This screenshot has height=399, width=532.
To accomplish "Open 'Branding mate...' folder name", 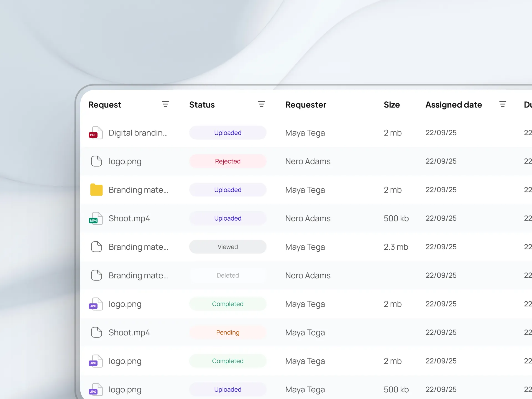I will point(138,190).
